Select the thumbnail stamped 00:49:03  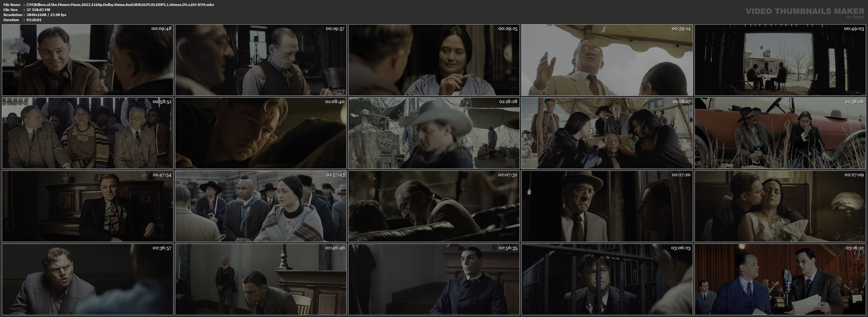[780, 60]
